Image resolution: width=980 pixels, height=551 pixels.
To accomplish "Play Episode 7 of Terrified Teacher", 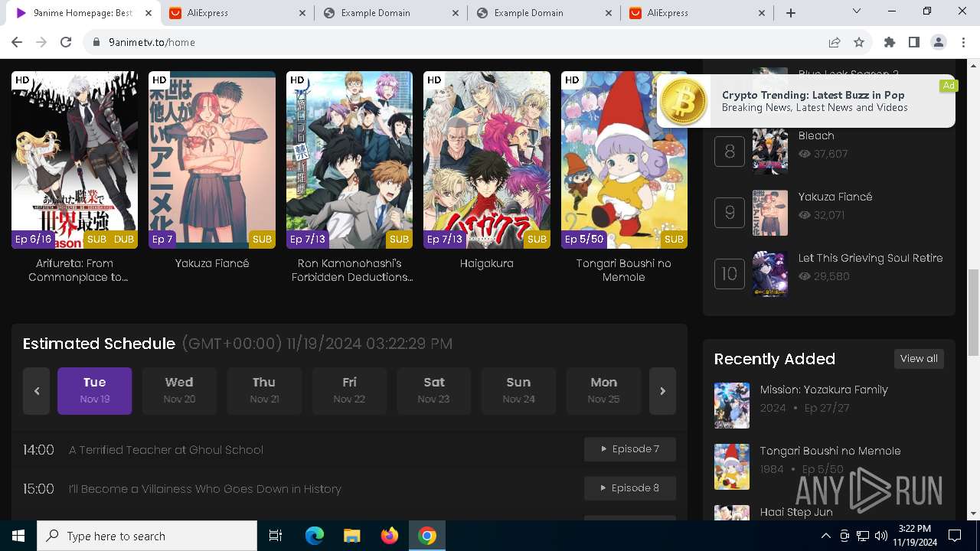I will click(x=630, y=449).
